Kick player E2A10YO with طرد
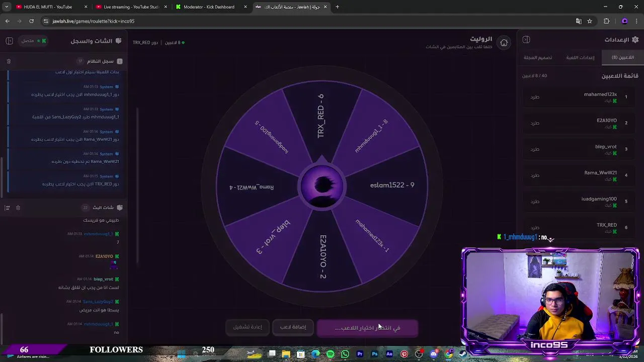Screen dimensions: 644x362 pyautogui.click(x=535, y=123)
